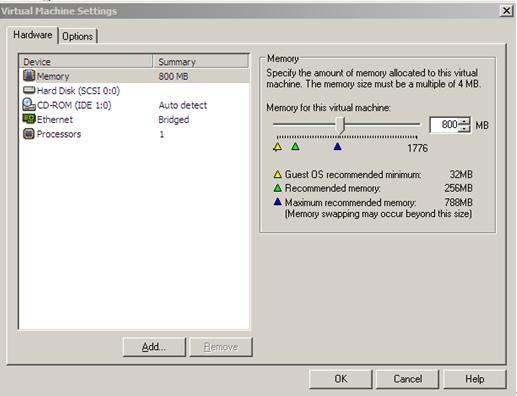517x396 pixels.
Task: Click the 800 MB summary value
Action: (x=173, y=76)
